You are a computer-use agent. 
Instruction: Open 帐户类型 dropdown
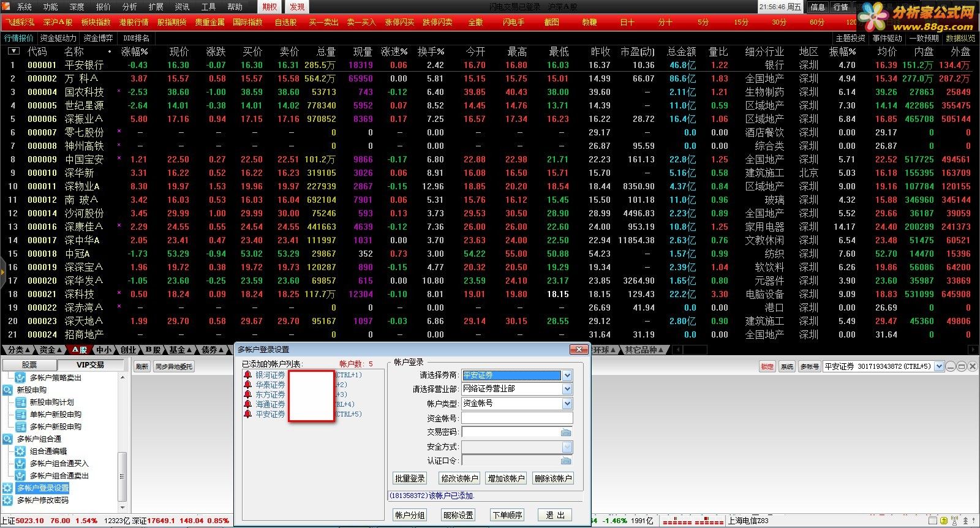[x=567, y=404]
